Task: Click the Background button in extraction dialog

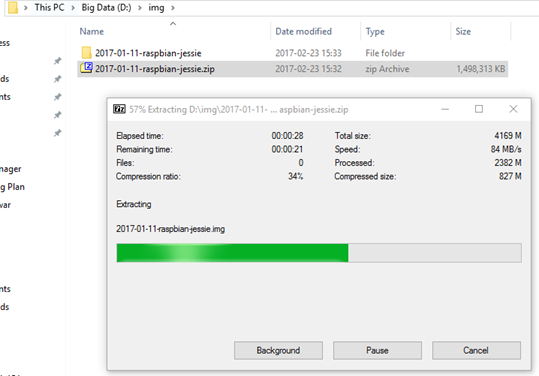Action: 278,350
